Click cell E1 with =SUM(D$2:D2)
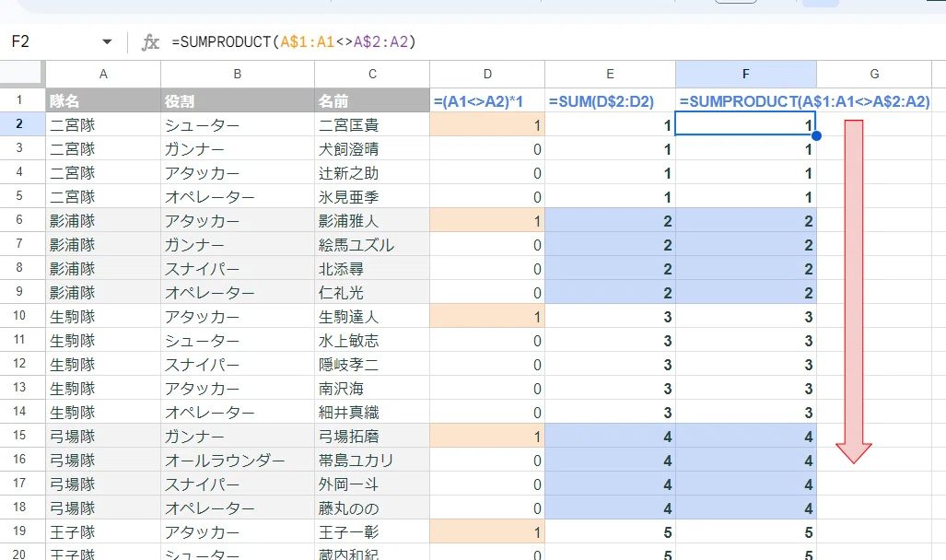The width and height of the screenshot is (946, 560). tap(610, 100)
